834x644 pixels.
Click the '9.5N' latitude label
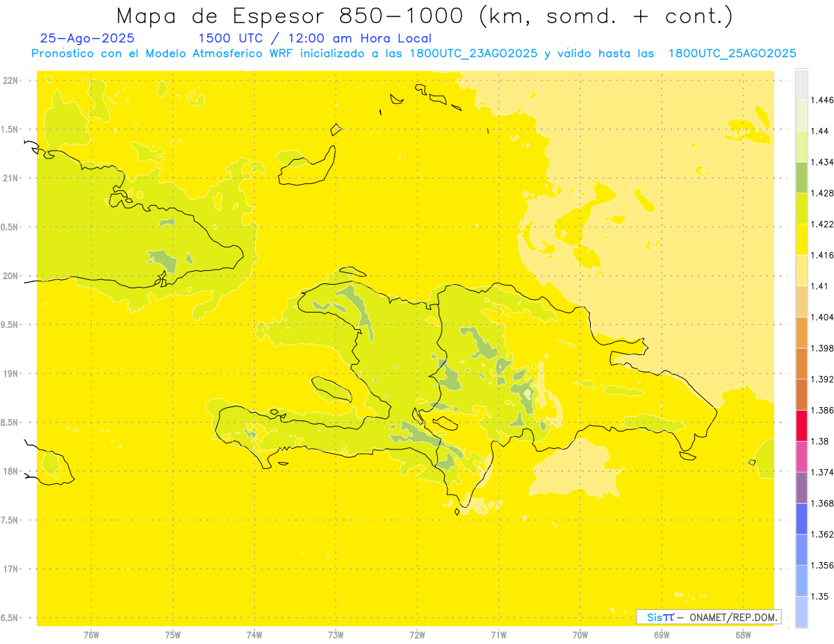(x=10, y=324)
